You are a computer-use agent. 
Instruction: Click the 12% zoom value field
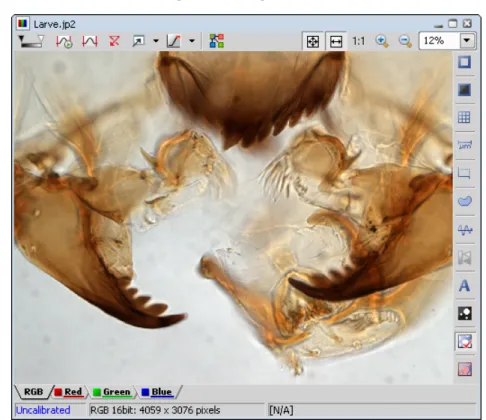point(439,41)
